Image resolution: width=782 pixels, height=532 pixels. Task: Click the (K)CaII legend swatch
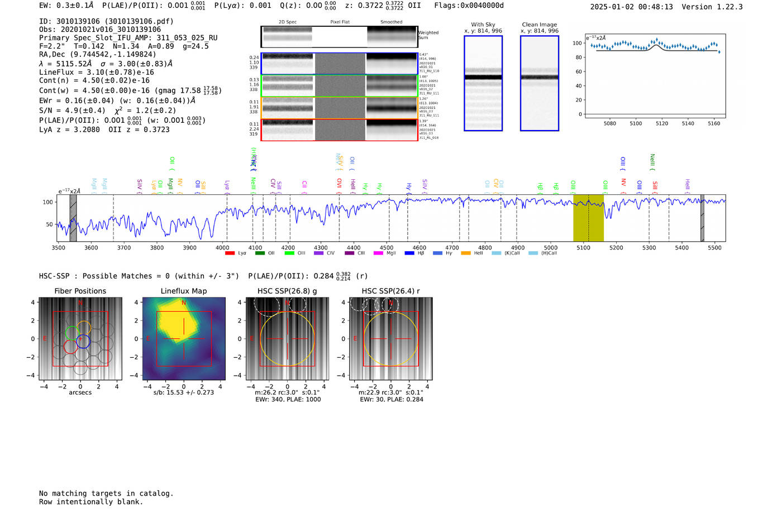pyautogui.click(x=496, y=253)
